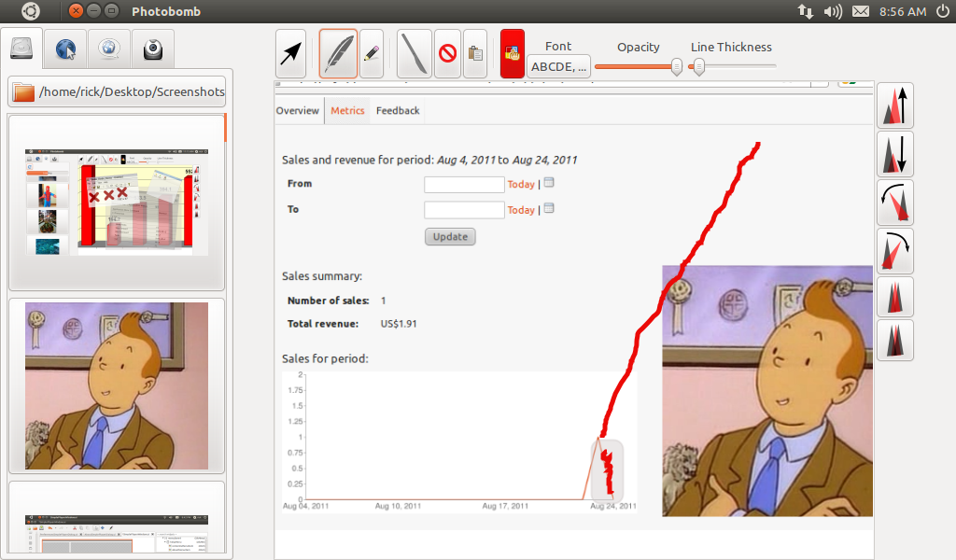Screen dimensions: 956x560
Task: Adjust the Line Thickness slider handle
Action: tap(699, 66)
